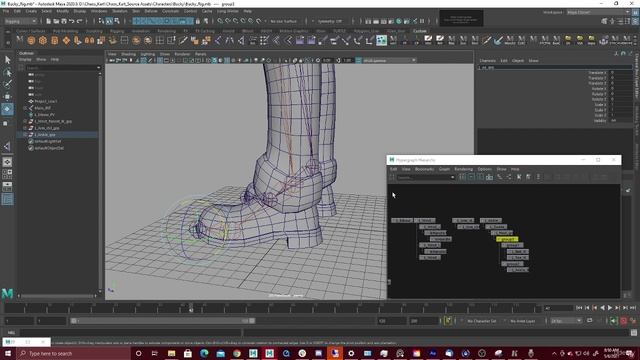Click the current frame number field
The width and height of the screenshot is (640, 360).
point(559,308)
